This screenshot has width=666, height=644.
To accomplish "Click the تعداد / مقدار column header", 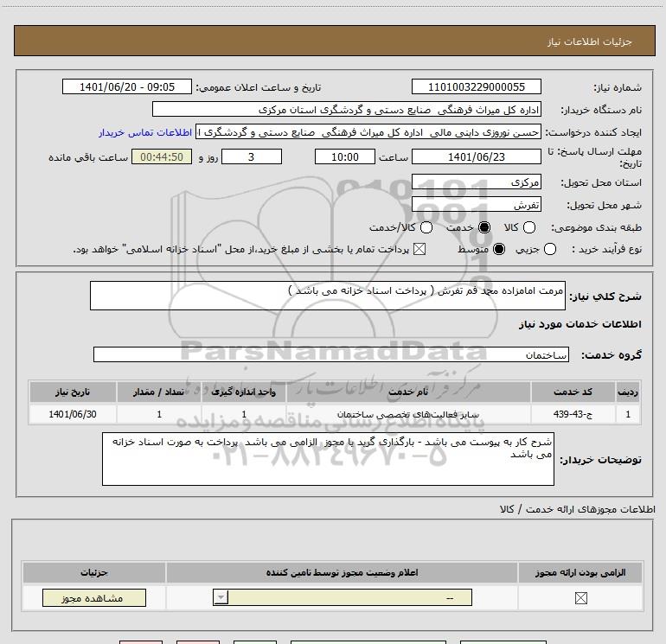I will [159, 392].
